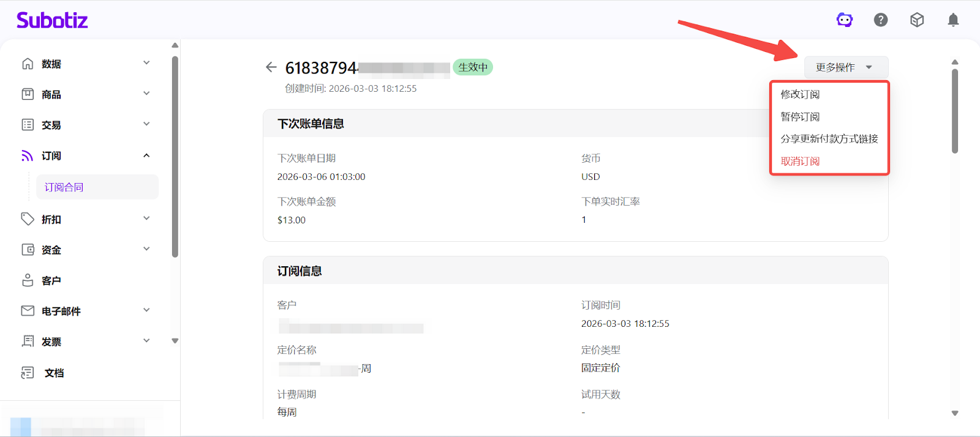Select 修改订阅 from the menu

pos(800,94)
